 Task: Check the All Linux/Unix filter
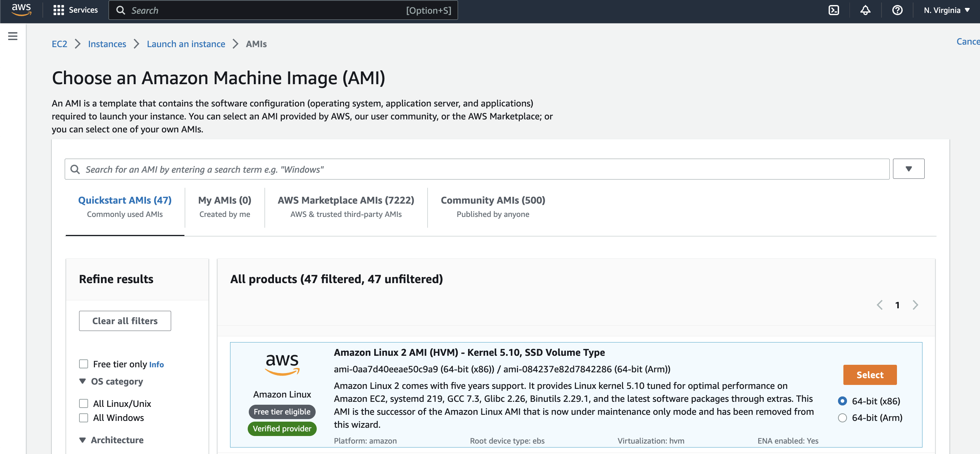click(83, 403)
